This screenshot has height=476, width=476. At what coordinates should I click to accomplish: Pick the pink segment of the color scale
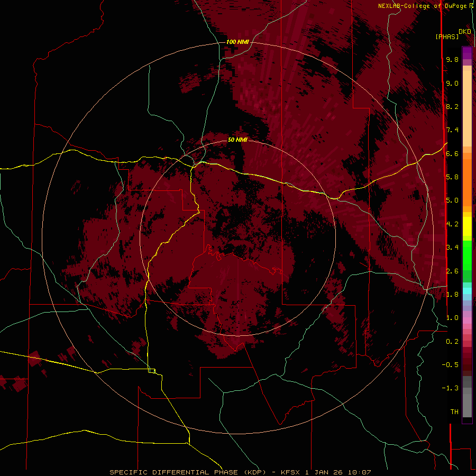pos(467,321)
